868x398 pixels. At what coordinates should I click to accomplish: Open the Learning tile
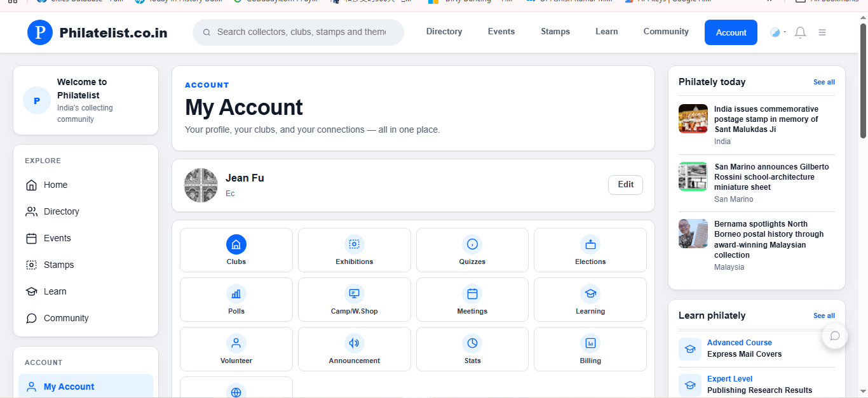click(x=590, y=300)
